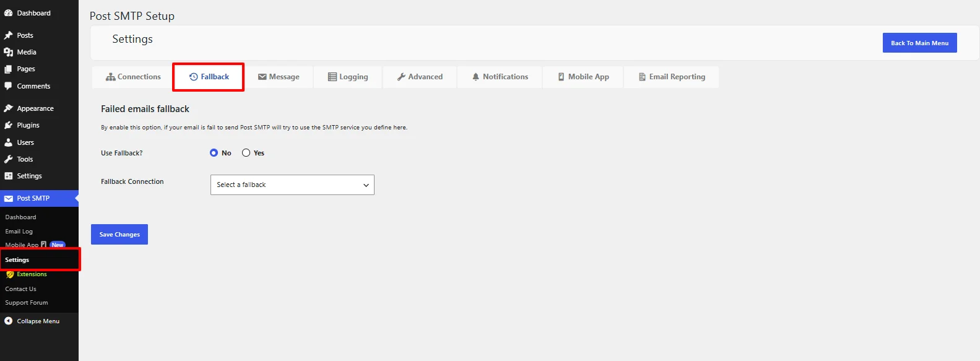
Task: Click the Posts pushpin icon
Action: [x=9, y=35]
